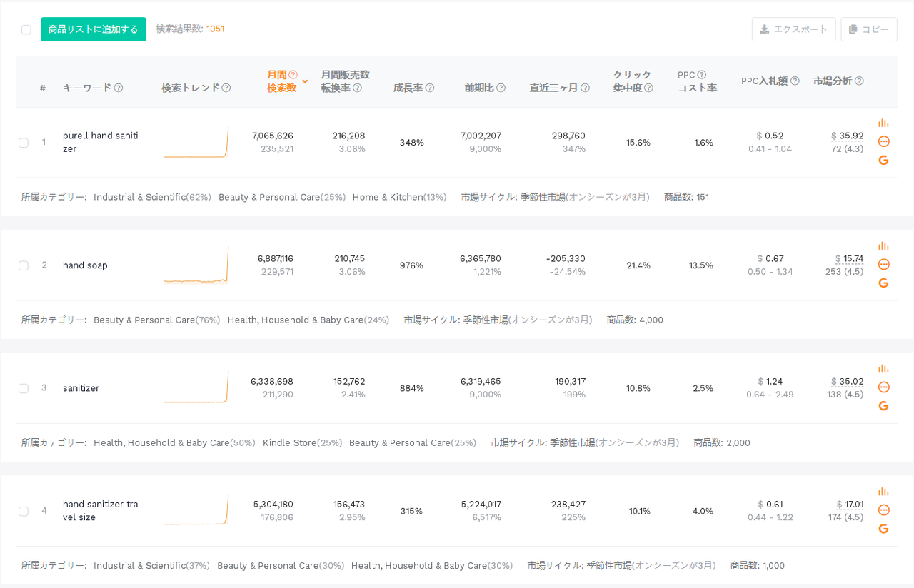
Task: Click the 商品リストに追加する button
Action: point(94,29)
